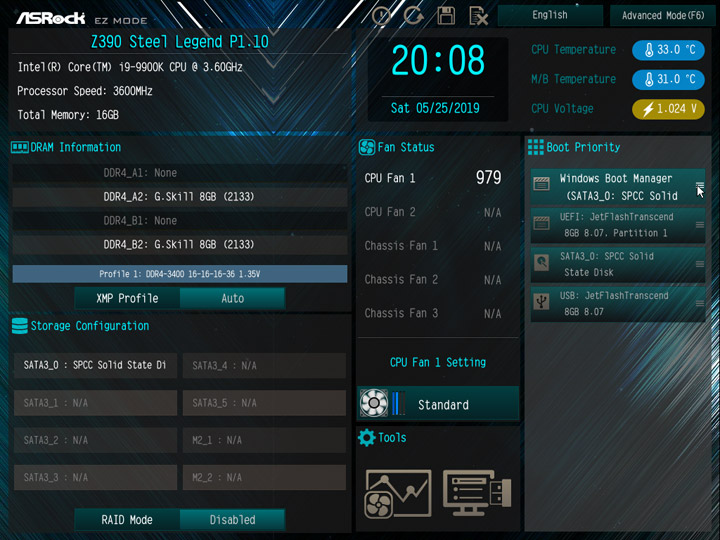Viewport: 720px width, 540px height.
Task: Click the CPU fan speed level bar indicator
Action: click(399, 403)
